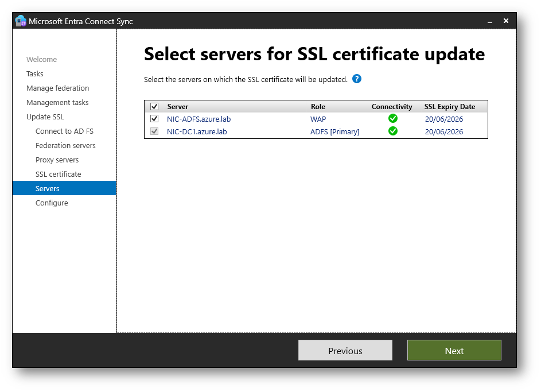Click the Configure step in sidebar
Viewport: 541px width, 392px height.
(52, 203)
